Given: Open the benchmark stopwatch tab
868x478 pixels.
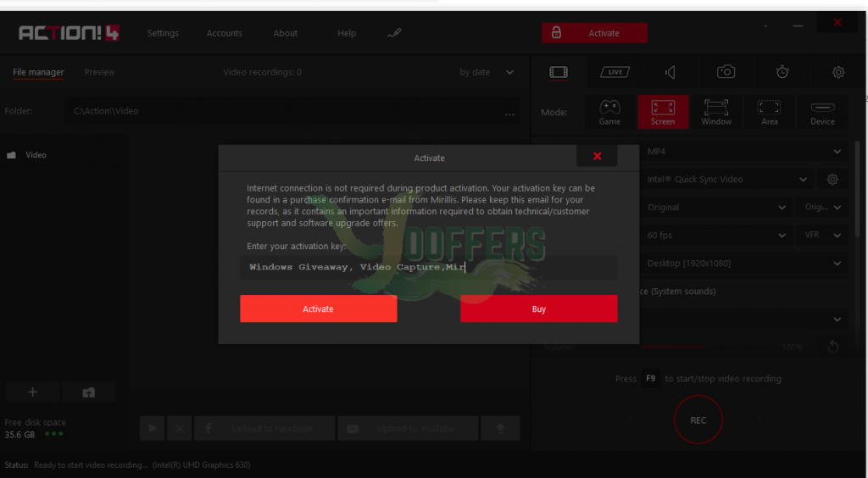Looking at the screenshot, I should (x=782, y=72).
